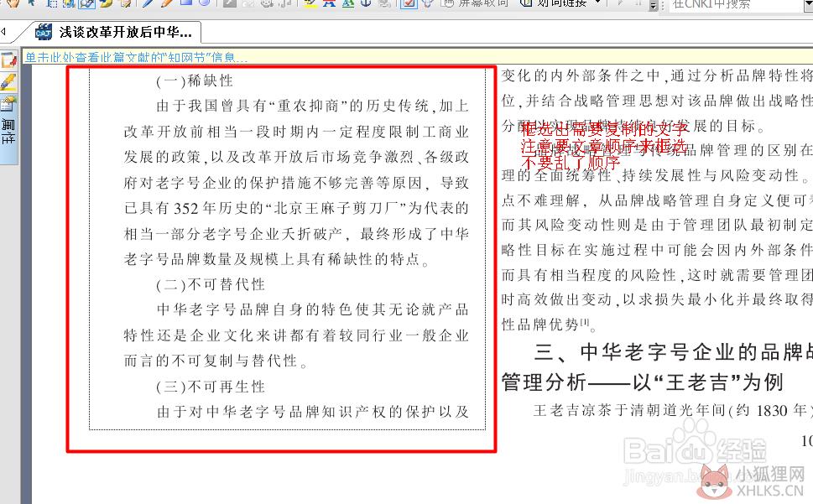
Task: Click the line starting 老字号品牌数量及规模
Action: coord(276,259)
